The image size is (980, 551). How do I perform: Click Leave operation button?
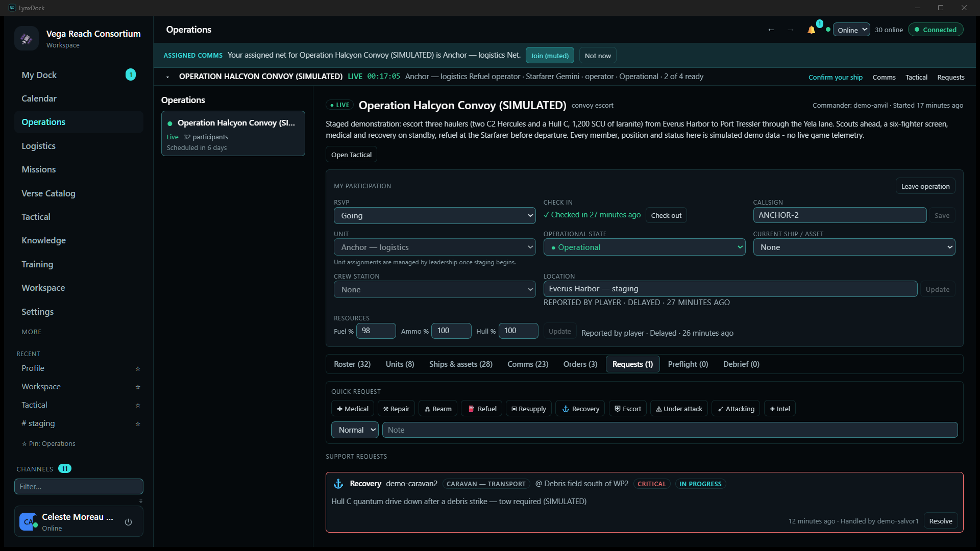pyautogui.click(x=925, y=186)
